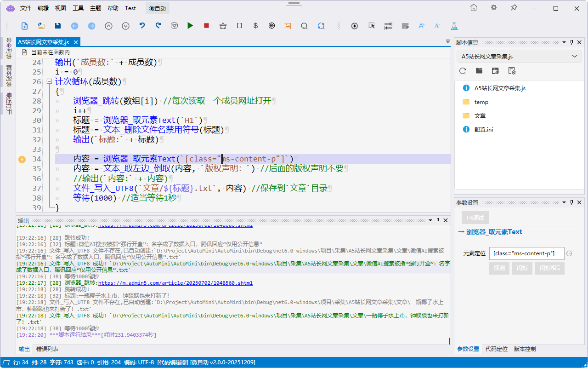
Task: Toggle auto-hide pin on the 输出 panel
Action: 438,221
